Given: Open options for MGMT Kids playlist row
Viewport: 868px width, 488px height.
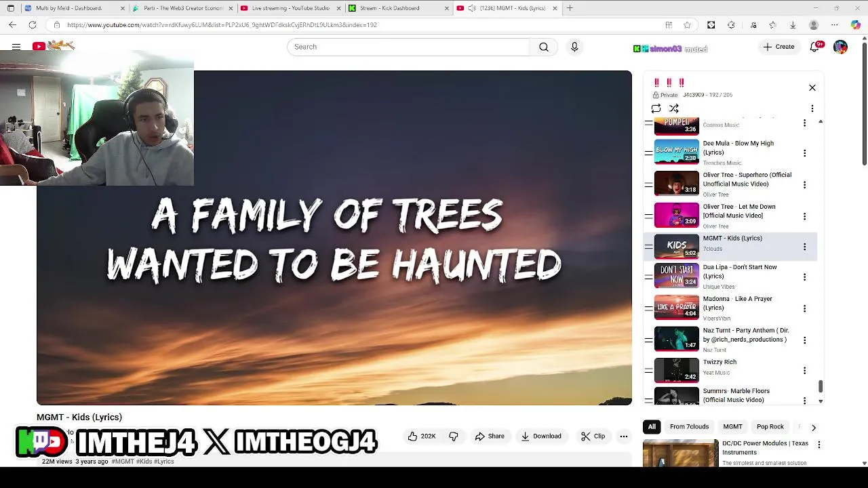Looking at the screenshot, I should pyautogui.click(x=804, y=247).
